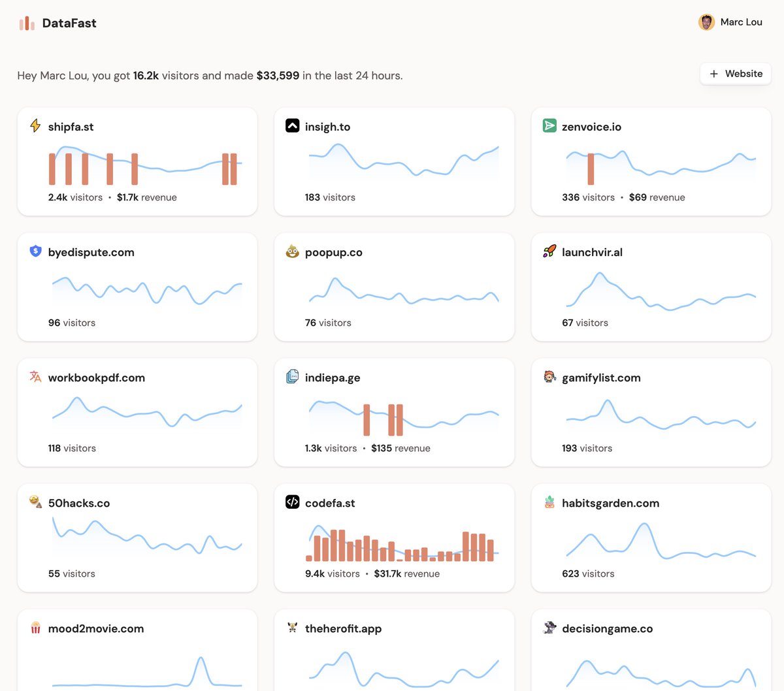This screenshot has width=784, height=691.
Task: Click the indiepa.ge pages icon
Action: click(293, 377)
